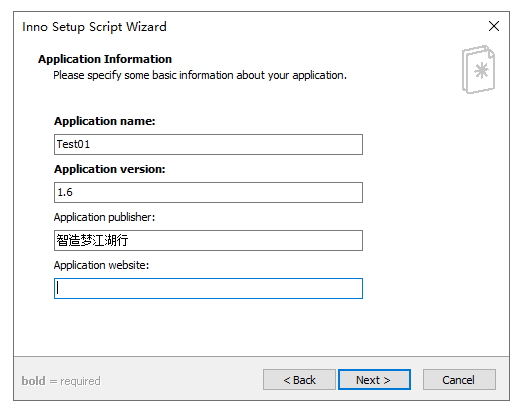525x418 pixels.
Task: Click the wizard script document icon
Action: click(478, 69)
